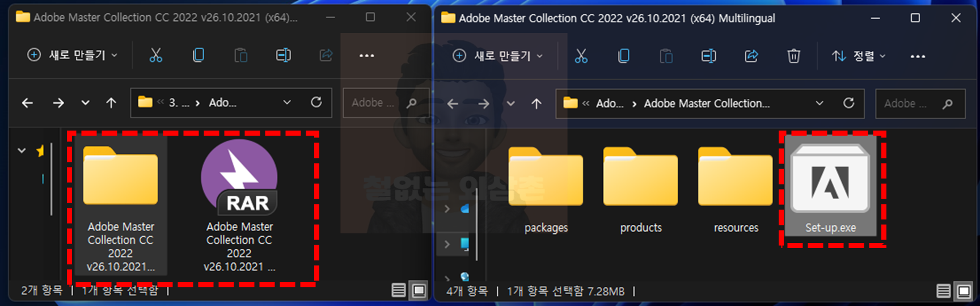Select the products folder
Image resolution: width=980 pixels, height=306 pixels.
pos(641,190)
